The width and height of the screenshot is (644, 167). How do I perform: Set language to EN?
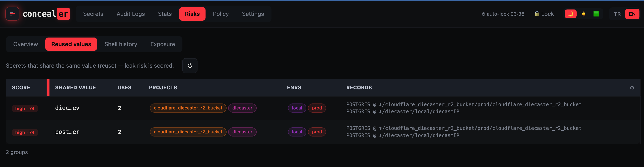[632, 14]
